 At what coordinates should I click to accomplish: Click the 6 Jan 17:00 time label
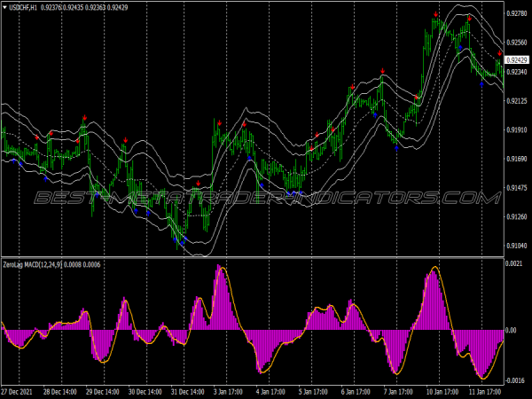(x=356, y=392)
